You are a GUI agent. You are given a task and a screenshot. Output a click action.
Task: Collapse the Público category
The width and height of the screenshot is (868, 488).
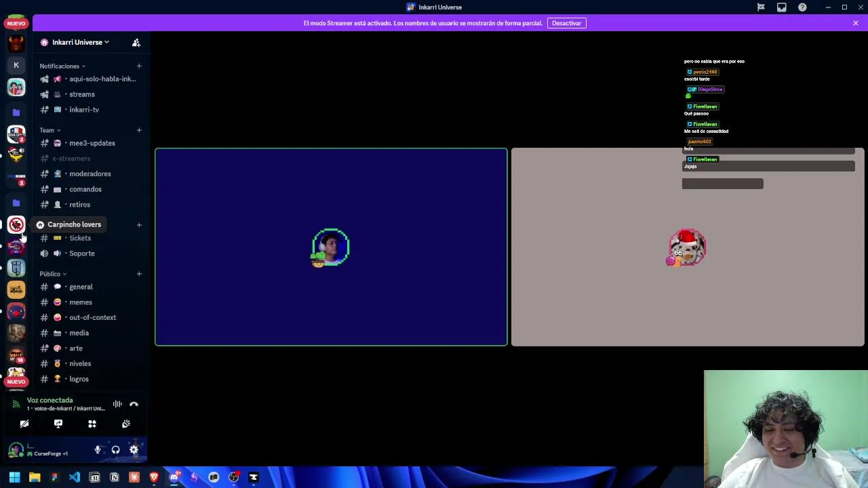[52, 274]
